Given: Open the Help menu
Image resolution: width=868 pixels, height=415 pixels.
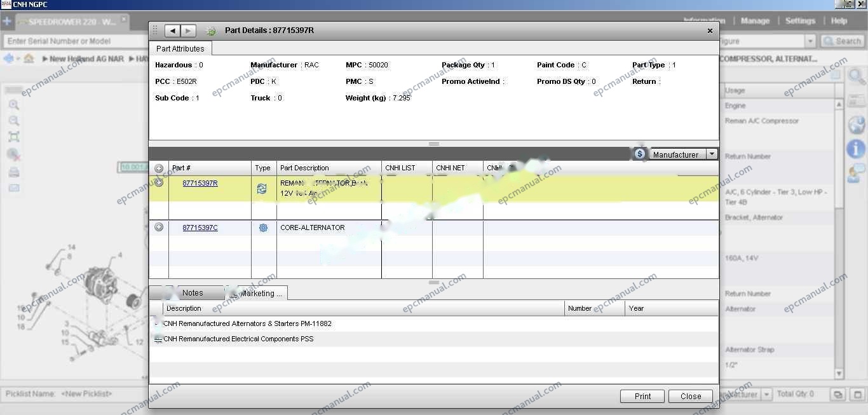Looking at the screenshot, I should pos(839,21).
